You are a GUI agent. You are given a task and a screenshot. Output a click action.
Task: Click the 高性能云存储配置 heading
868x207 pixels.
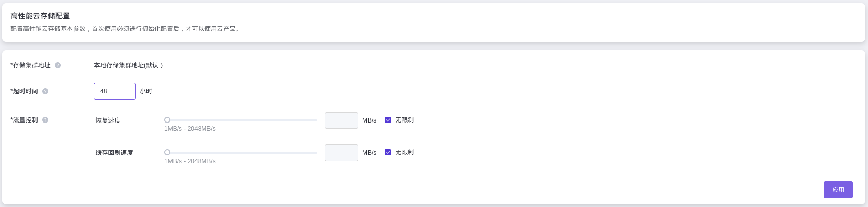(40, 16)
